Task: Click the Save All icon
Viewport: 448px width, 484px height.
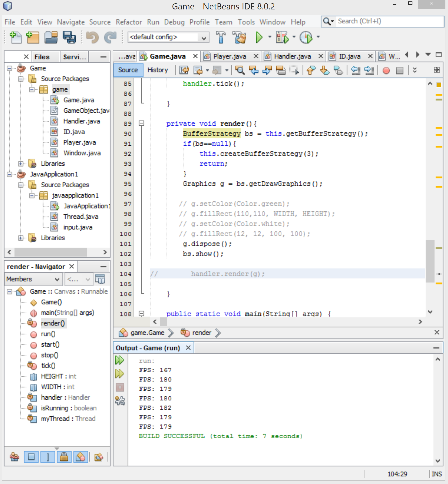Action: tap(69, 37)
